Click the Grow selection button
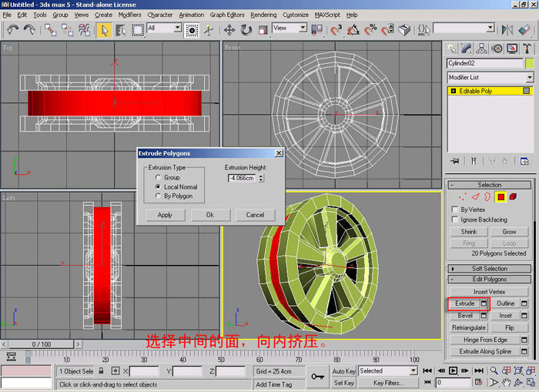539x392 pixels. 509,232
